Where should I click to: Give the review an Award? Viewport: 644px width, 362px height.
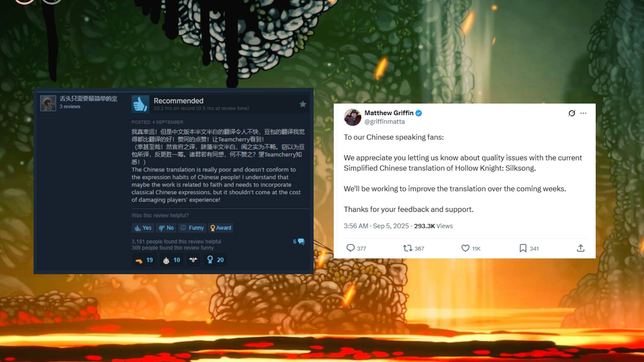[221, 228]
